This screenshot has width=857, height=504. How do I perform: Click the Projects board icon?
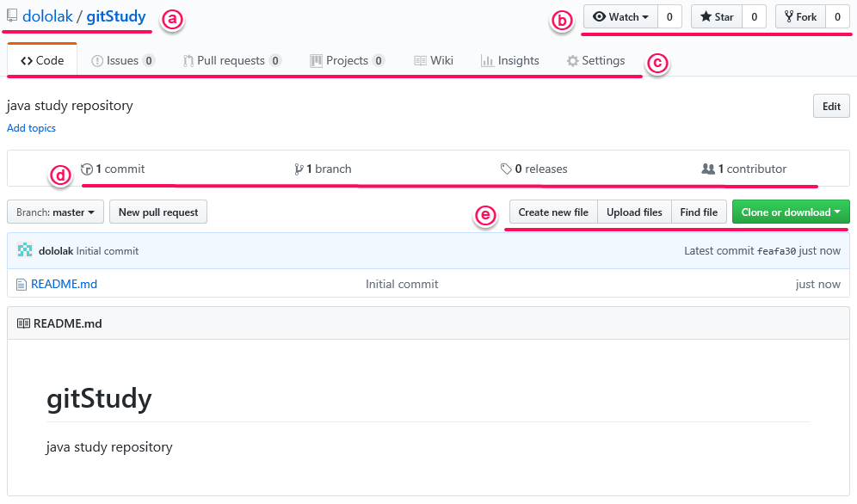[316, 61]
